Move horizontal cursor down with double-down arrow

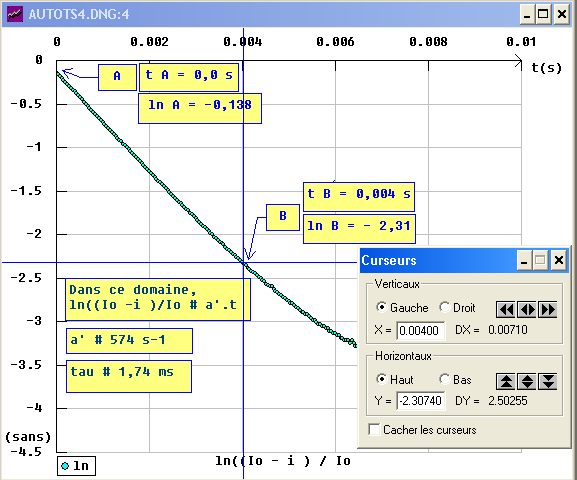[x=548, y=381]
